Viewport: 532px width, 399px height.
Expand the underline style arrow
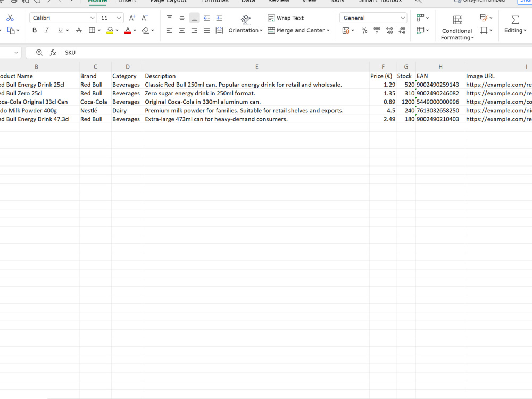pos(68,30)
